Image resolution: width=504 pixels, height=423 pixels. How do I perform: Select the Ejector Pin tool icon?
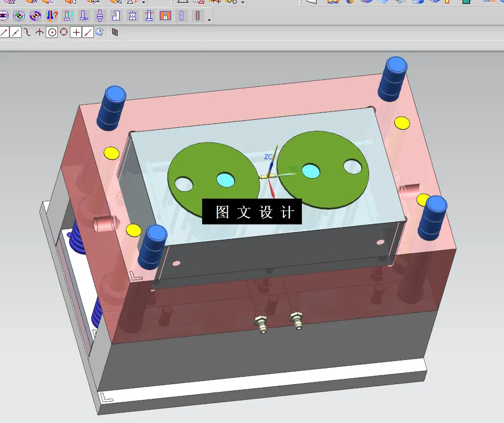click(x=148, y=16)
